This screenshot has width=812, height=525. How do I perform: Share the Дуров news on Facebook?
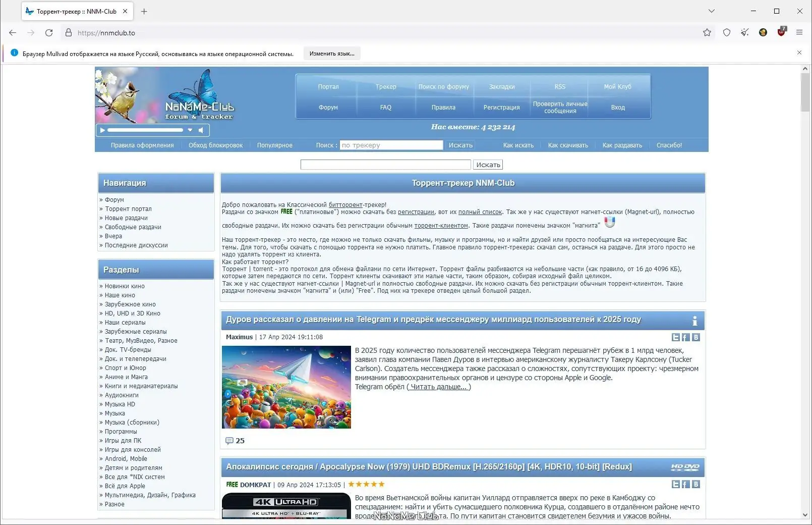(x=686, y=337)
